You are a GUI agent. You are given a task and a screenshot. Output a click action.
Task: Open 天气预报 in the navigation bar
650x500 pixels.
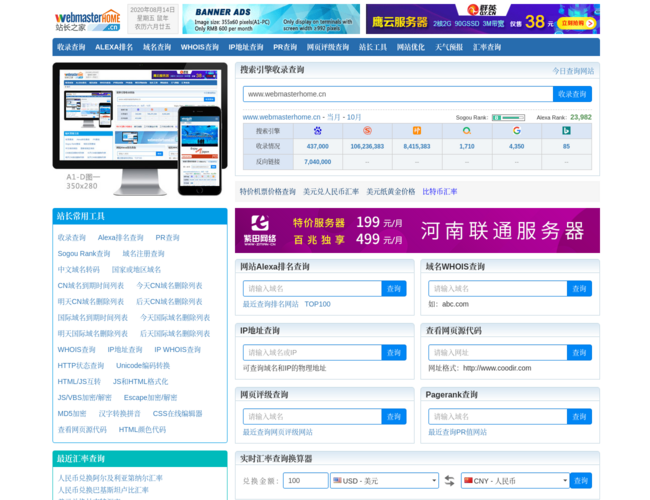point(449,47)
